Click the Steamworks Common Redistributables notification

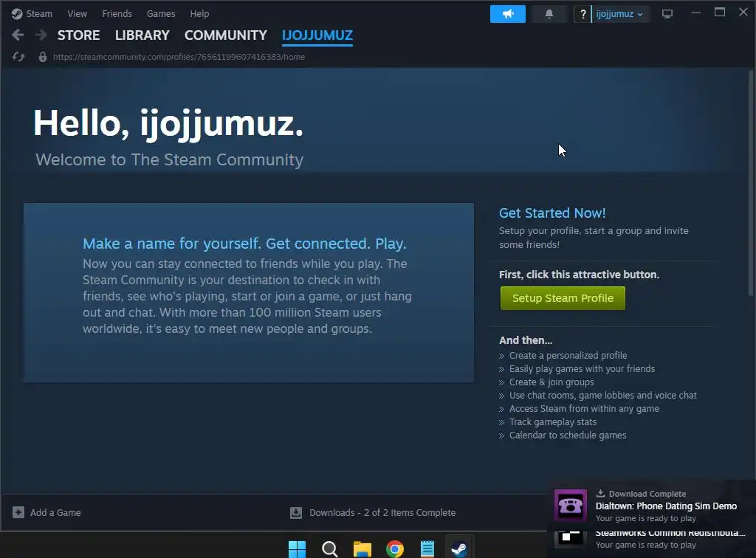click(x=651, y=539)
